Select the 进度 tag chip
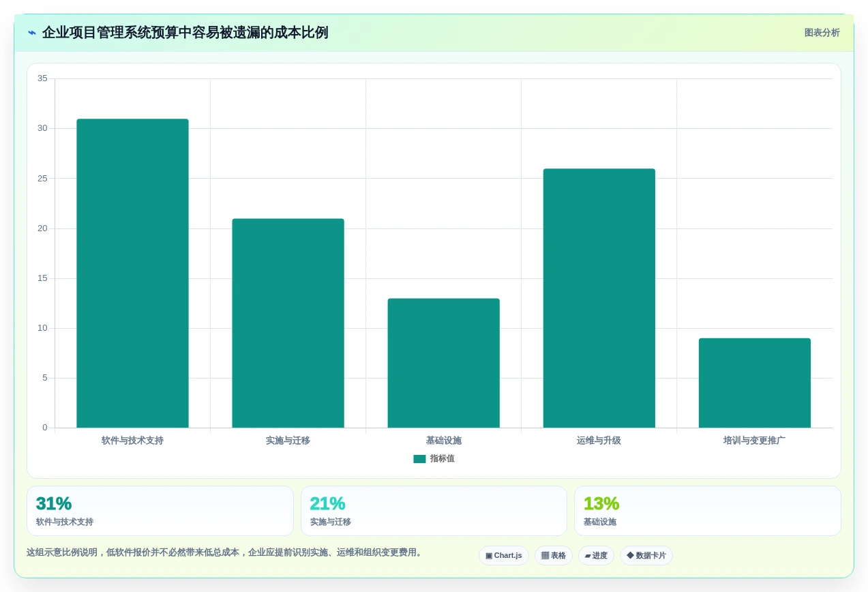868x592 pixels. (596, 556)
